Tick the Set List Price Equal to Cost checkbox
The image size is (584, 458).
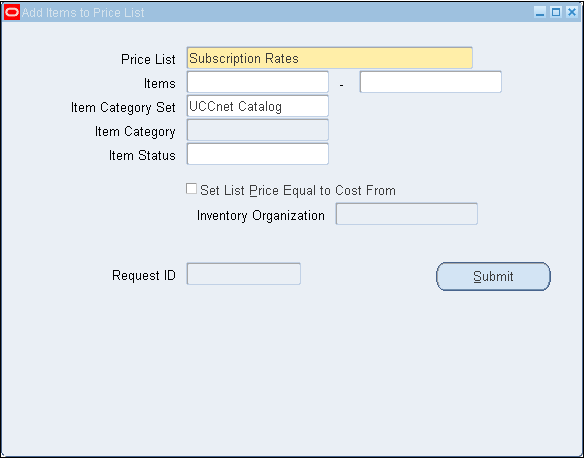click(x=191, y=189)
